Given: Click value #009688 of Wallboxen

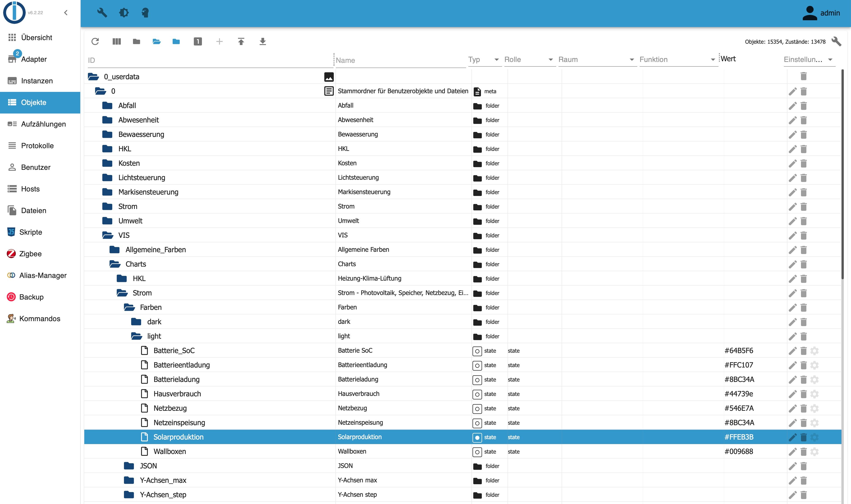Looking at the screenshot, I should [739, 451].
